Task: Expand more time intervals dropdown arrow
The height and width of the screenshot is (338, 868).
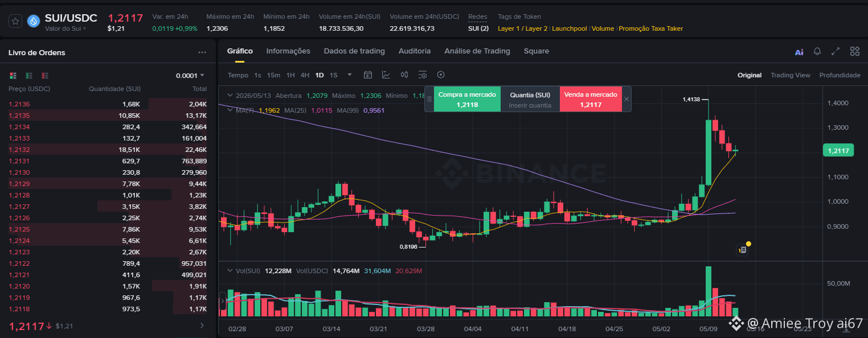Action: 350,75
